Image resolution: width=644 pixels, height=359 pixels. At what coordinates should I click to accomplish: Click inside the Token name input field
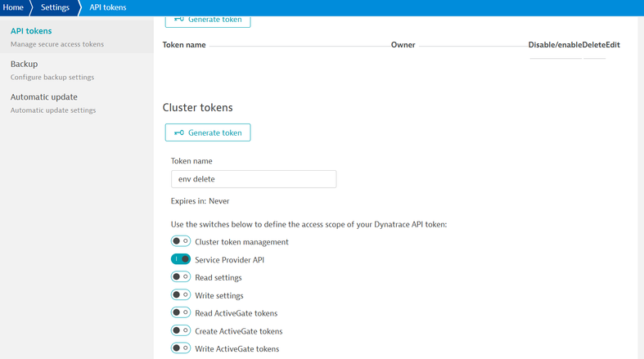tap(253, 179)
